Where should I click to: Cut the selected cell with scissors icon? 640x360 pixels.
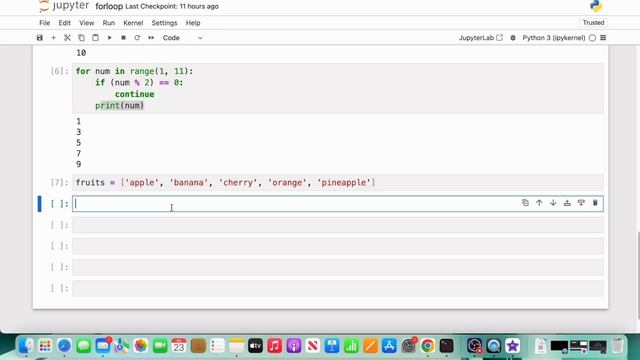[67, 38]
